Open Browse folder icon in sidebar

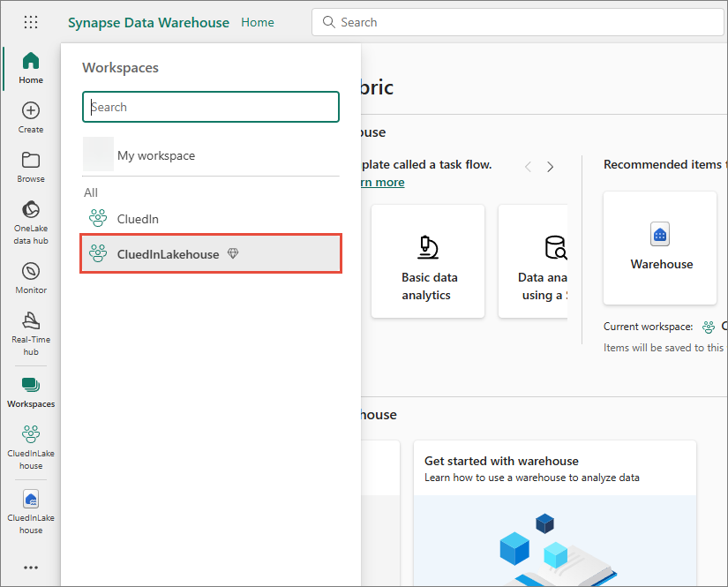point(31,167)
